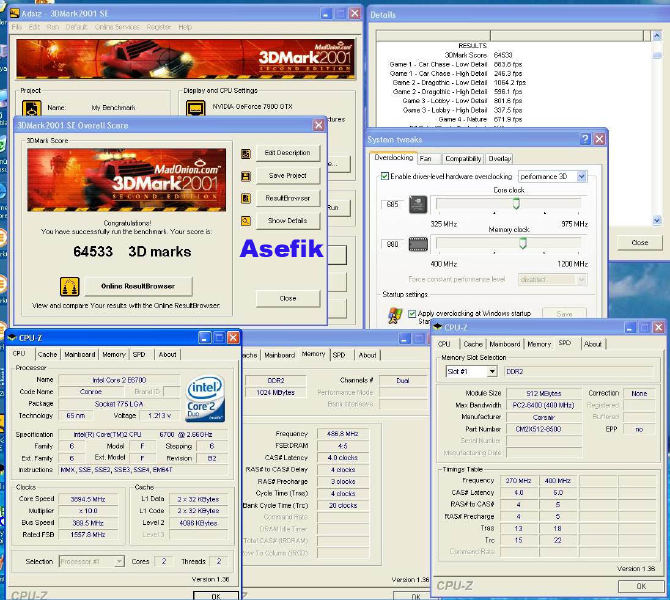Click the Save Project disk icon
The width and height of the screenshot is (670, 600).
[x=246, y=176]
